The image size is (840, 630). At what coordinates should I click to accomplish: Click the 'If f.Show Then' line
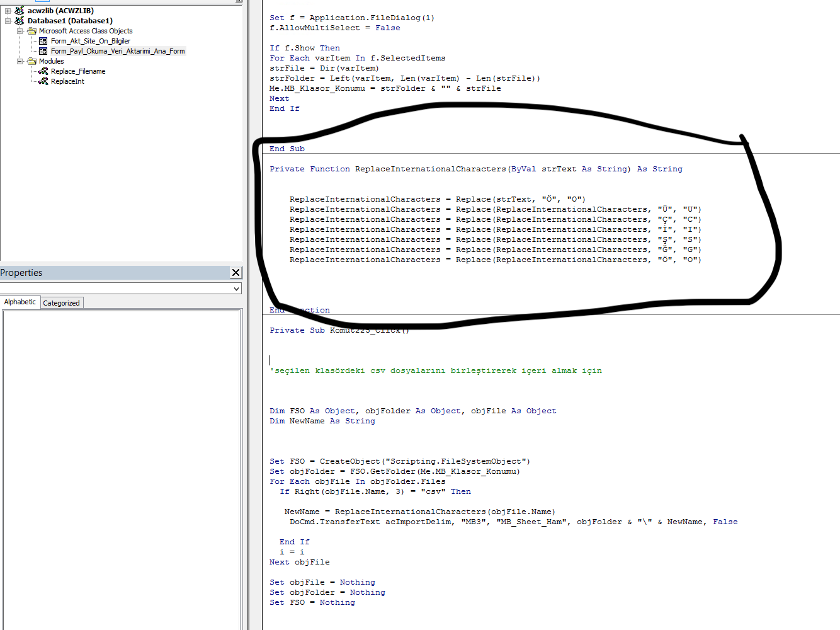pos(305,48)
